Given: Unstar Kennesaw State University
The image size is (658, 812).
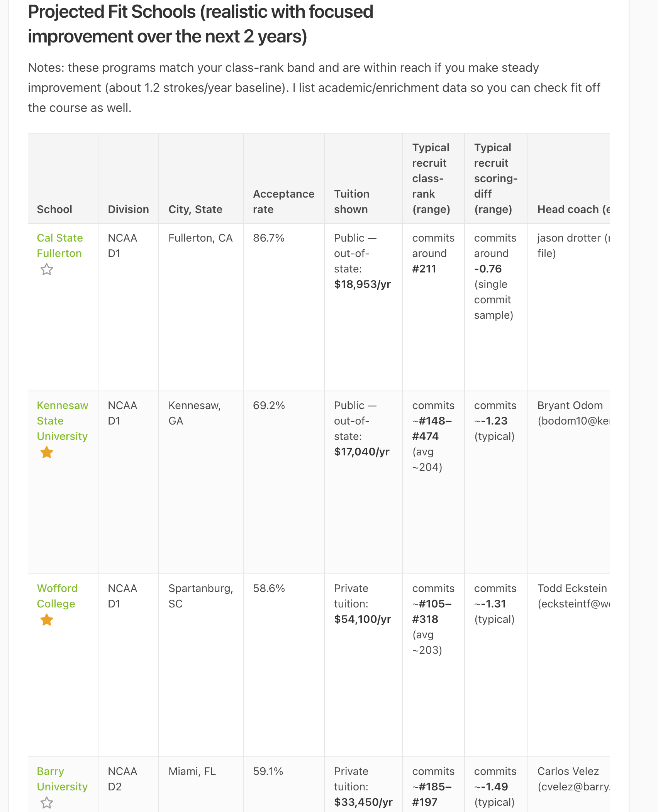Looking at the screenshot, I should point(47,452).
